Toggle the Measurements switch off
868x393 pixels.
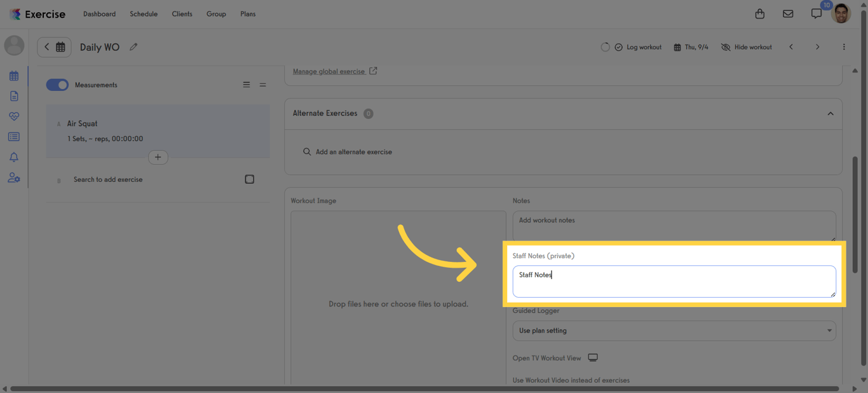tap(57, 84)
